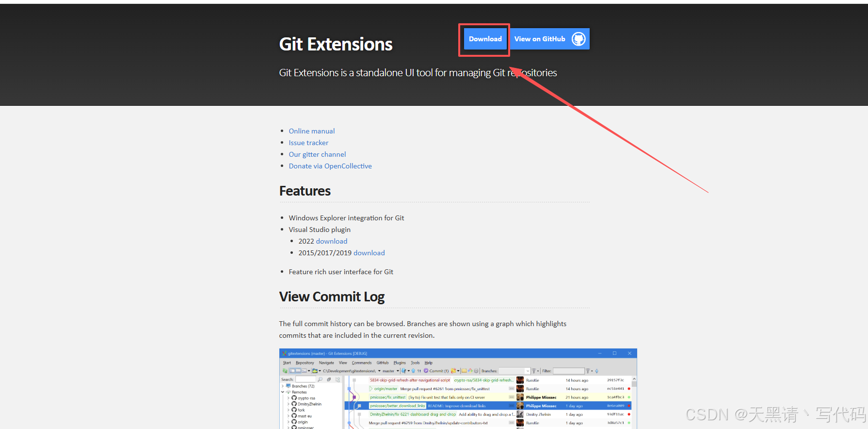Viewport: 868px width, 429px height.
Task: Open the Our gitter channel link
Action: click(x=317, y=154)
